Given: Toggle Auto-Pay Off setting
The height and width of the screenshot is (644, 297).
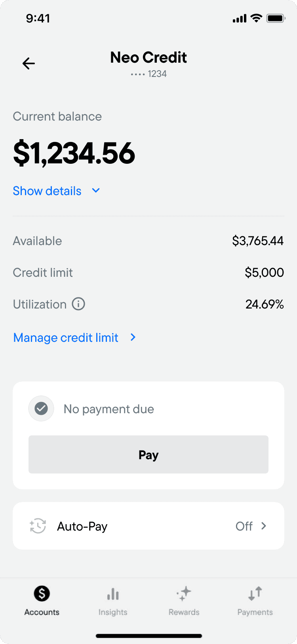Looking at the screenshot, I should [x=244, y=526].
